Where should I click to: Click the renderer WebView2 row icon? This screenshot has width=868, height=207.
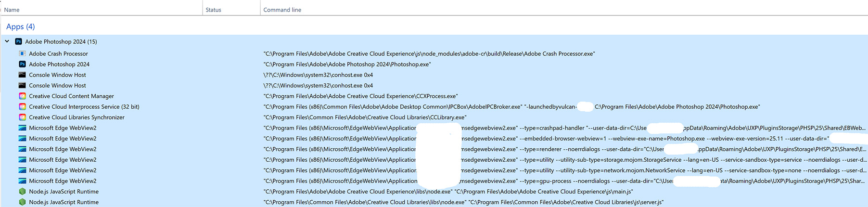(22, 149)
